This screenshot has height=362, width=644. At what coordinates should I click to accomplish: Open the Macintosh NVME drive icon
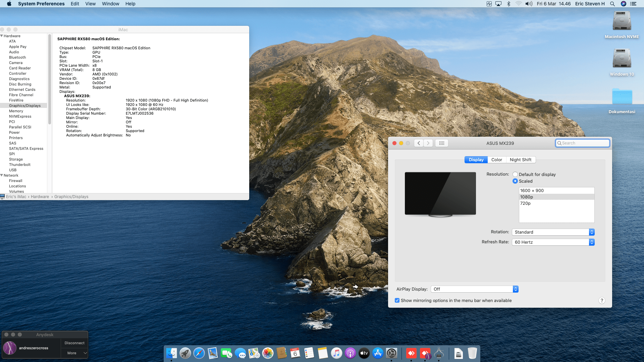point(622,21)
